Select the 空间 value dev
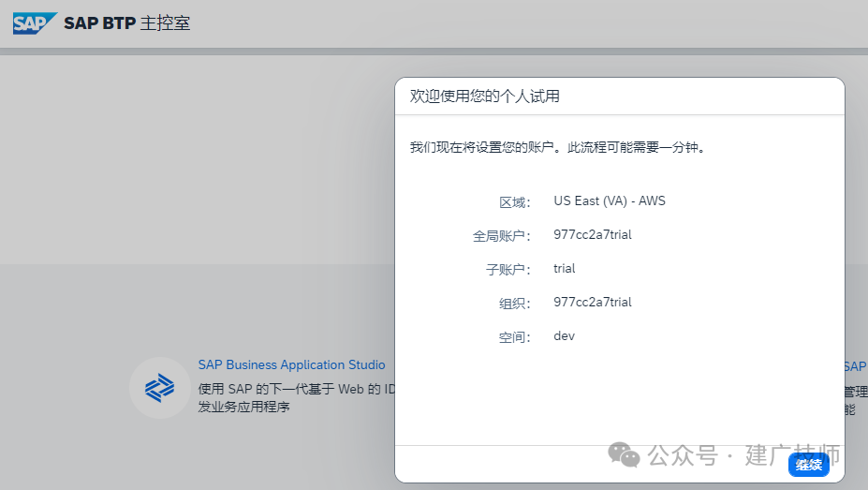The width and height of the screenshot is (868, 490). [564, 336]
